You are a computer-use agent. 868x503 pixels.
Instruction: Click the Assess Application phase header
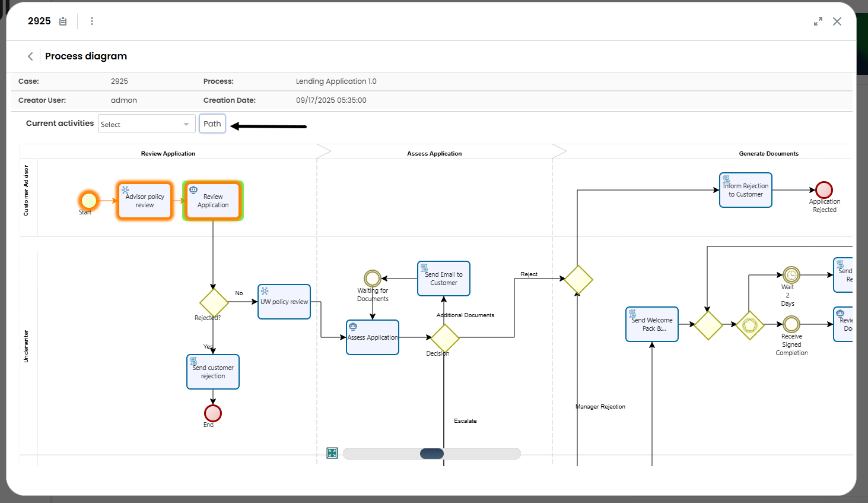434,153
